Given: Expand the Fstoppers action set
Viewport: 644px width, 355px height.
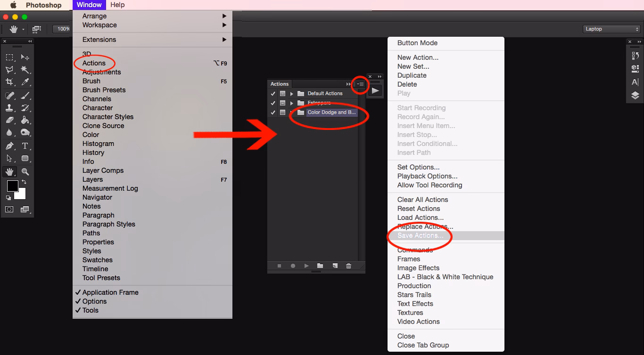Looking at the screenshot, I should point(292,103).
